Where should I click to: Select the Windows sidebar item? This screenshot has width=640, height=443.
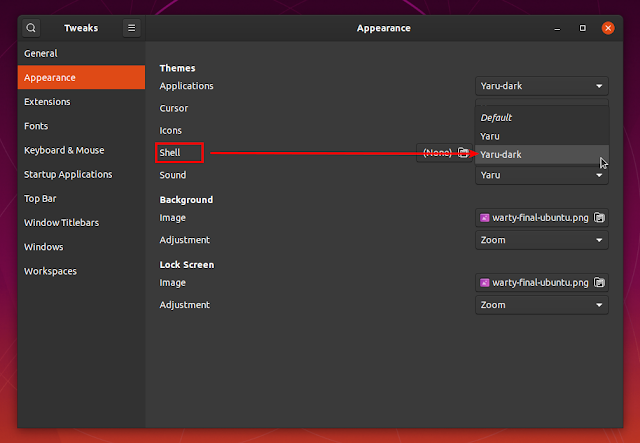pos(81,247)
